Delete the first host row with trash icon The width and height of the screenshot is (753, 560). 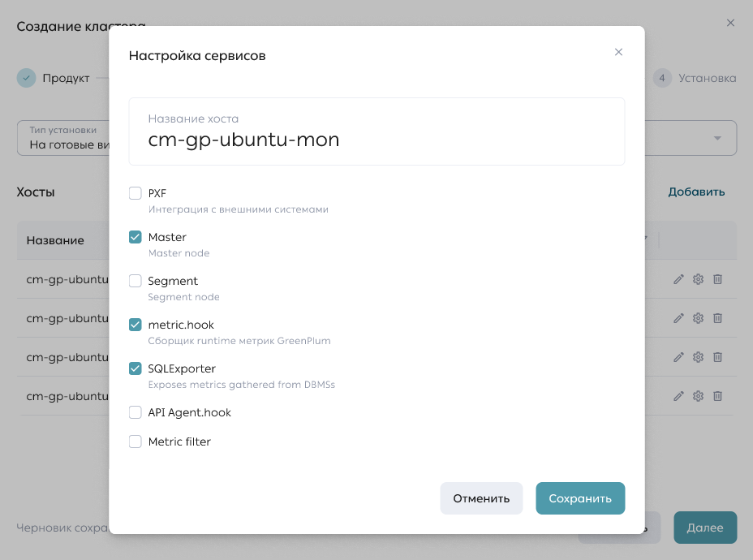[x=717, y=279]
